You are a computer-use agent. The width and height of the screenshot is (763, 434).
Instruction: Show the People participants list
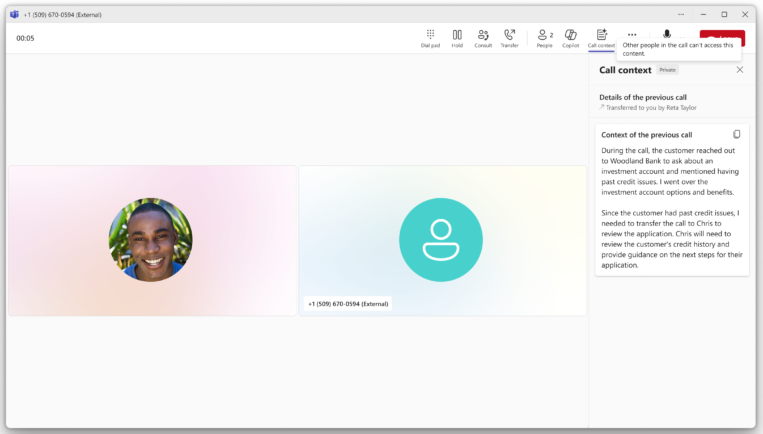click(545, 38)
